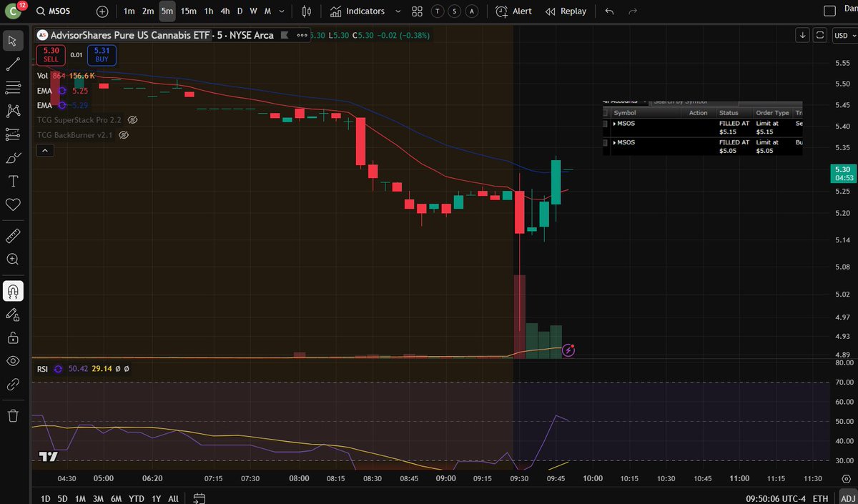Show the hidden TCG SuperStack Pro 2.2 indicator
Screen dimensions: 858x504
(132, 120)
